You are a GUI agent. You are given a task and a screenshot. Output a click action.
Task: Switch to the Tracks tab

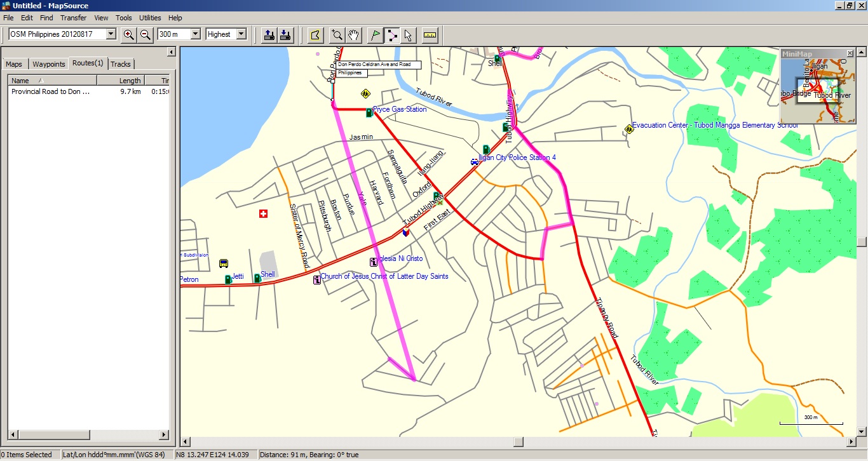point(121,64)
